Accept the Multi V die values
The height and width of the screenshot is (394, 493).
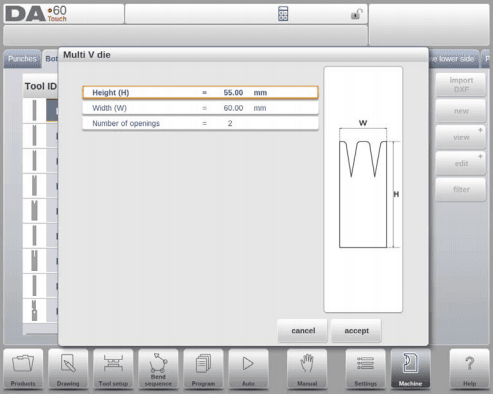356,331
